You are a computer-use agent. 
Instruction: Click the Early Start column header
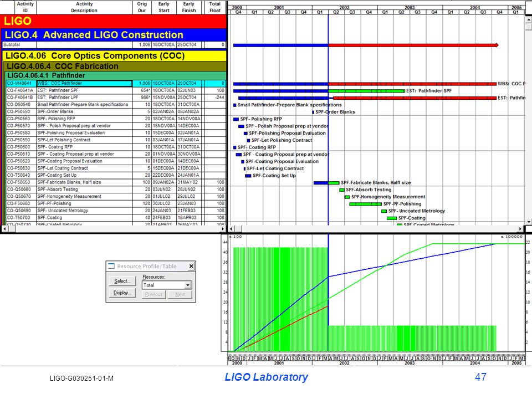(x=163, y=7)
